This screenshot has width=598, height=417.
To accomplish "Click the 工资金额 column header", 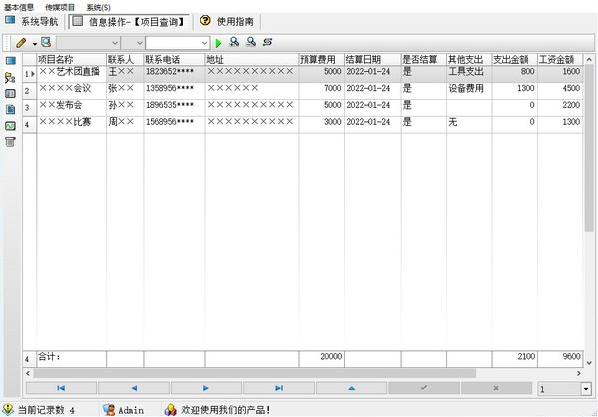I will click(560, 60).
